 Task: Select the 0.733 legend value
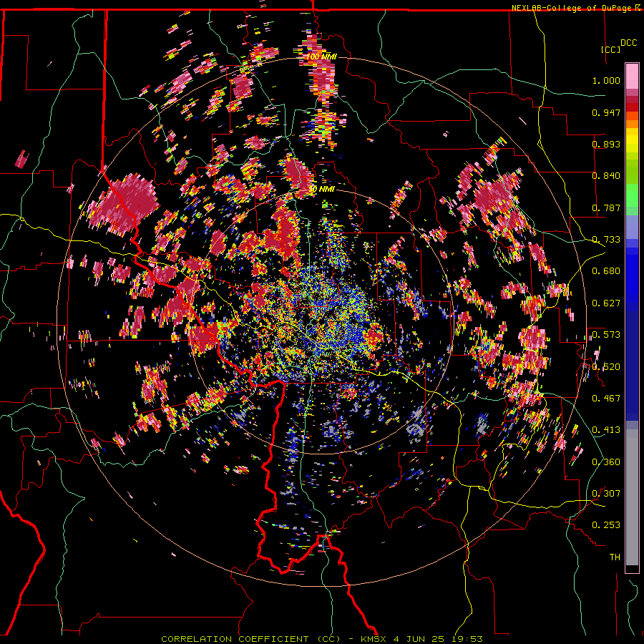606,240
